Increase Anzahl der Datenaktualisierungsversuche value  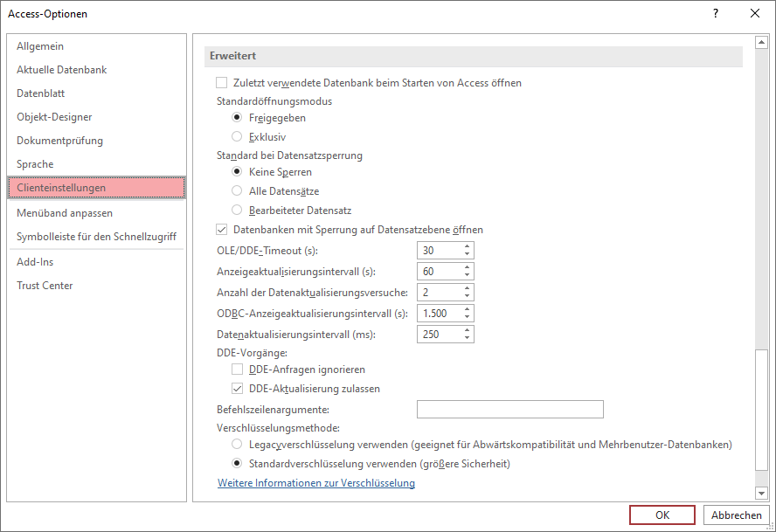pos(468,288)
